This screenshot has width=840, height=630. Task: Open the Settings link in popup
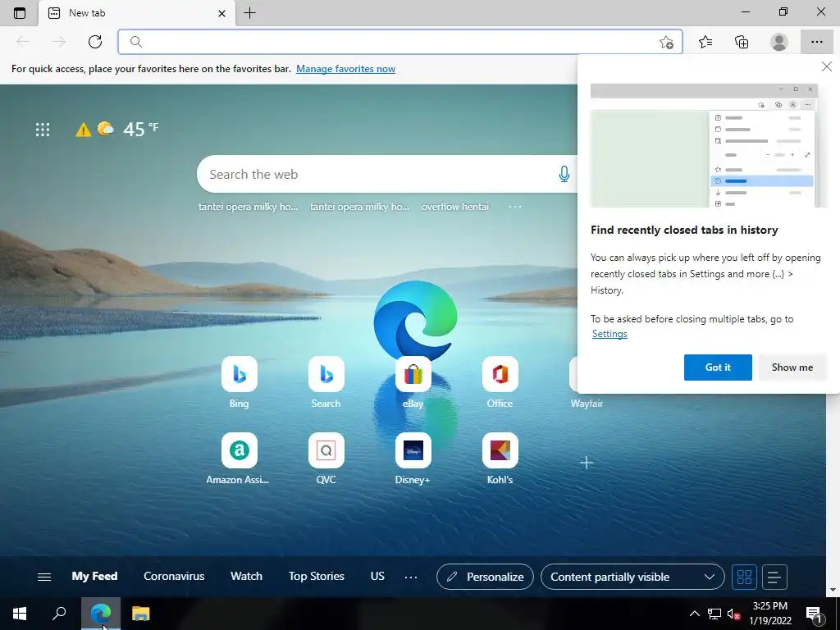(x=609, y=334)
